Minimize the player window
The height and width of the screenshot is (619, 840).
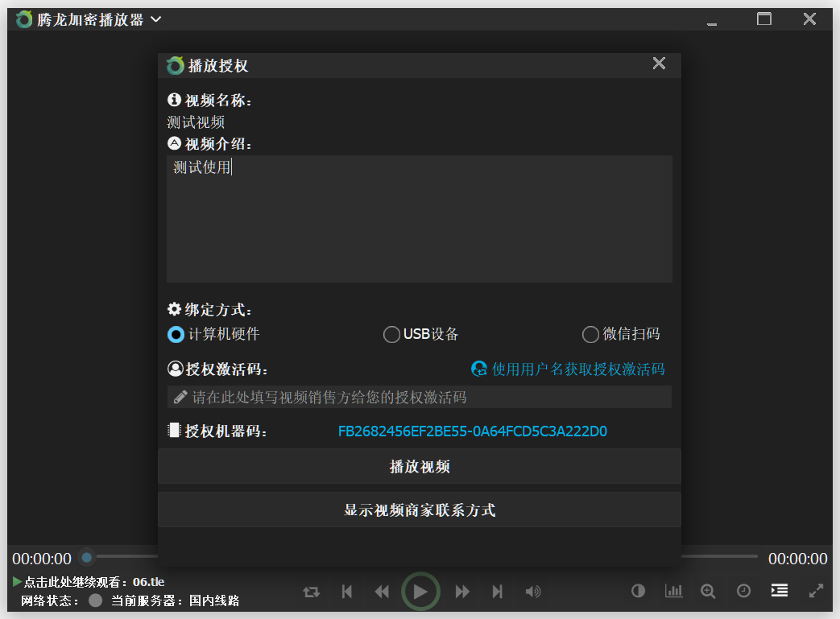pyautogui.click(x=712, y=23)
